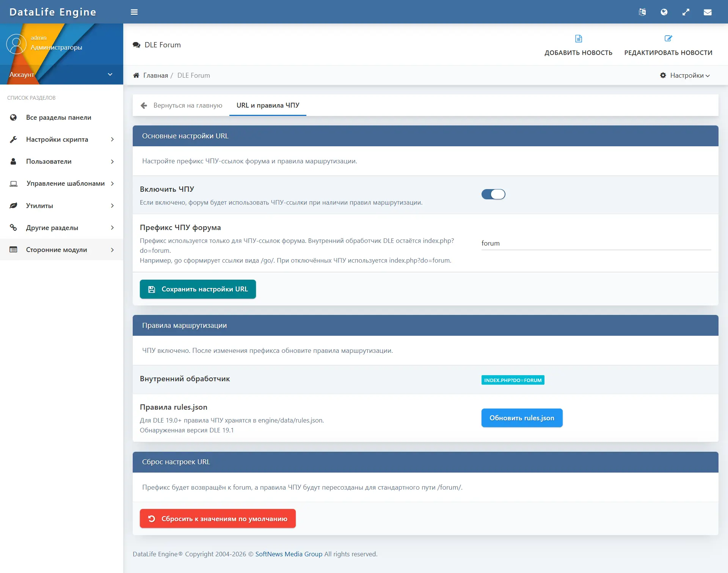Select Пользователи menu item
The width and height of the screenshot is (728, 573).
pyautogui.click(x=61, y=161)
